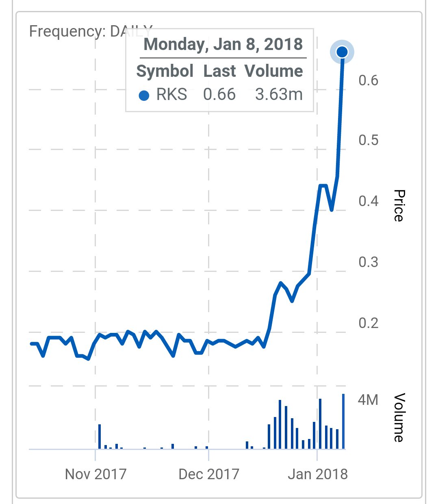
Task: Select the tooltip date Monday, Jan 8, 2018
Action: 223,44
